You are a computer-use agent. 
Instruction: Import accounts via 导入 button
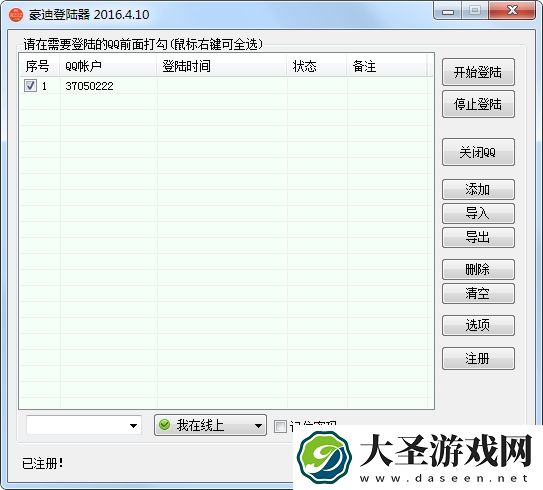(478, 213)
